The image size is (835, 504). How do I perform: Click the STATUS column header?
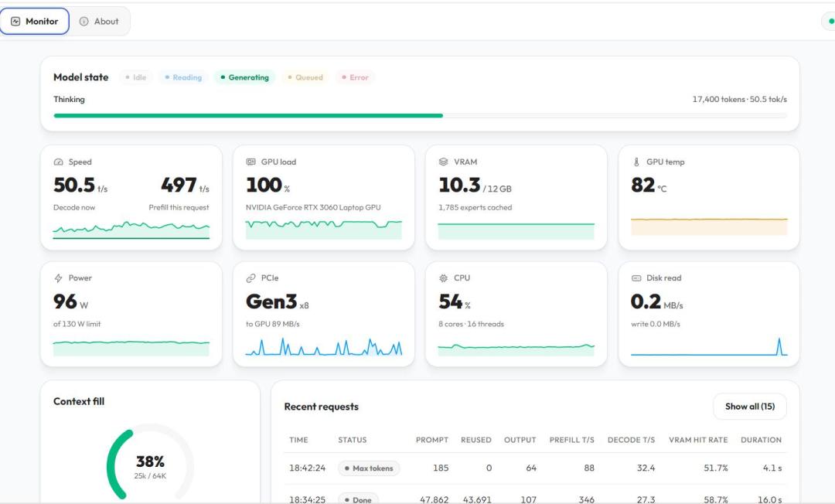353,440
